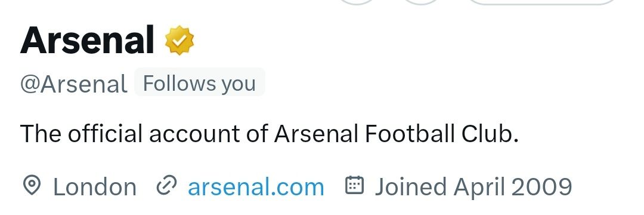Viewport: 644px width, 215px height.
Task: Click the word 'Joined' next to calendar
Action: pos(411,187)
